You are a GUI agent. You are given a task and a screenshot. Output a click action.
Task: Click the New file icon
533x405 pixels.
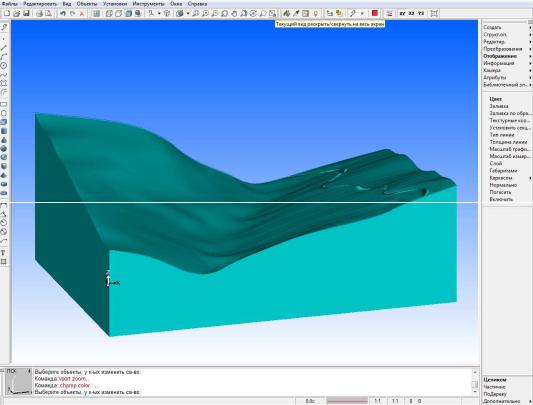click(7, 14)
